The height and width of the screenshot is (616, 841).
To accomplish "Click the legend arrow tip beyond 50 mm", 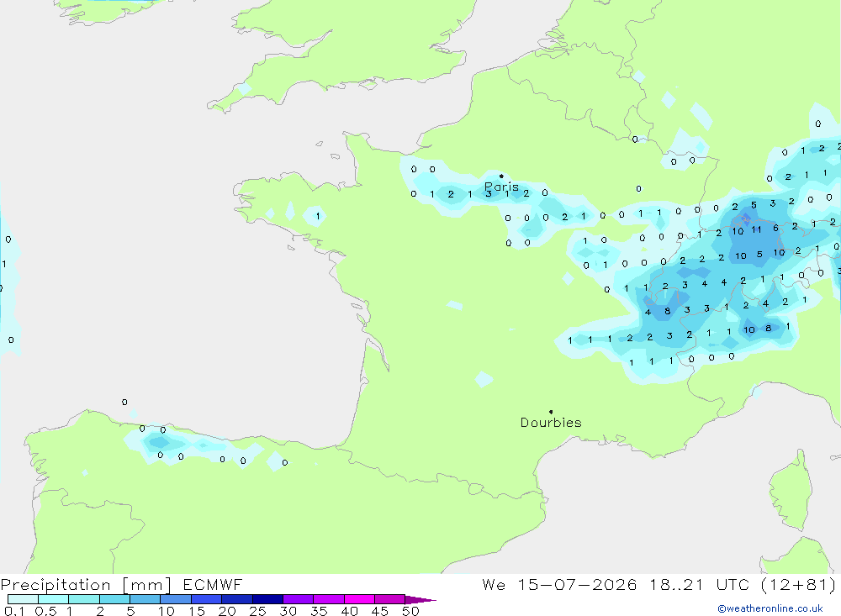I will pyautogui.click(x=420, y=599).
